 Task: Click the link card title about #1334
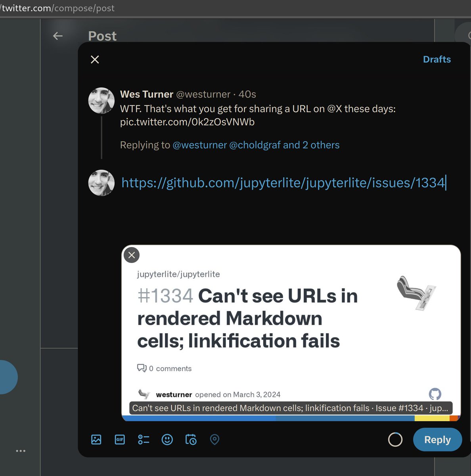[247, 319]
